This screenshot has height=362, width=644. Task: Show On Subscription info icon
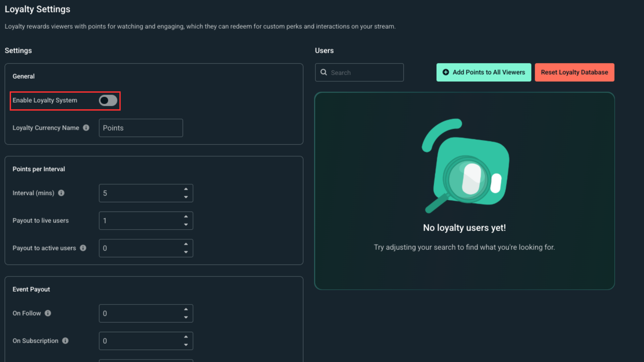(x=65, y=341)
